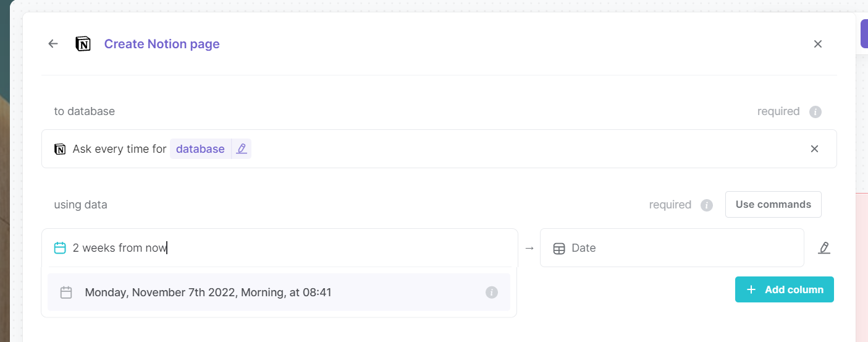Viewport: 868px width, 342px height.
Task: Click the 'Create Notion page' title
Action: pyautogui.click(x=162, y=44)
